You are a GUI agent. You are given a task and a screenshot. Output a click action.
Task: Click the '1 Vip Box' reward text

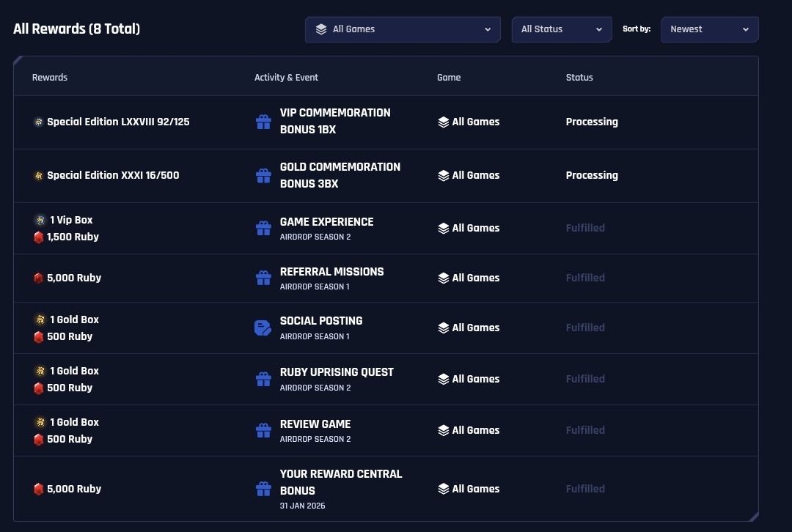tap(71, 220)
